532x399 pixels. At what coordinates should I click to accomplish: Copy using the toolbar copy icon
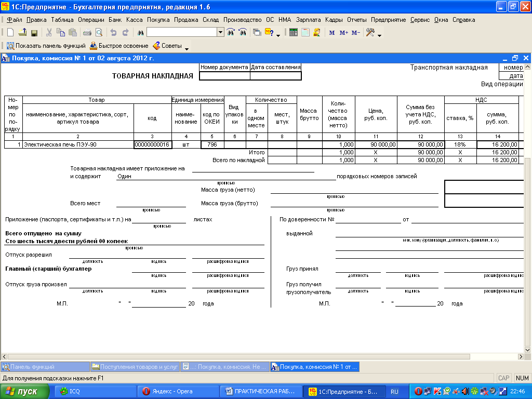61,33
